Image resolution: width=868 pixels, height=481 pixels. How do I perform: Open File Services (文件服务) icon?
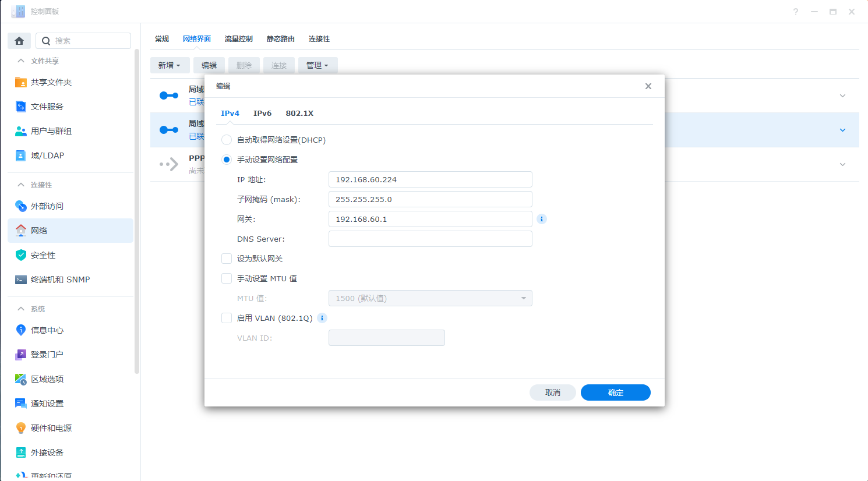(x=21, y=107)
